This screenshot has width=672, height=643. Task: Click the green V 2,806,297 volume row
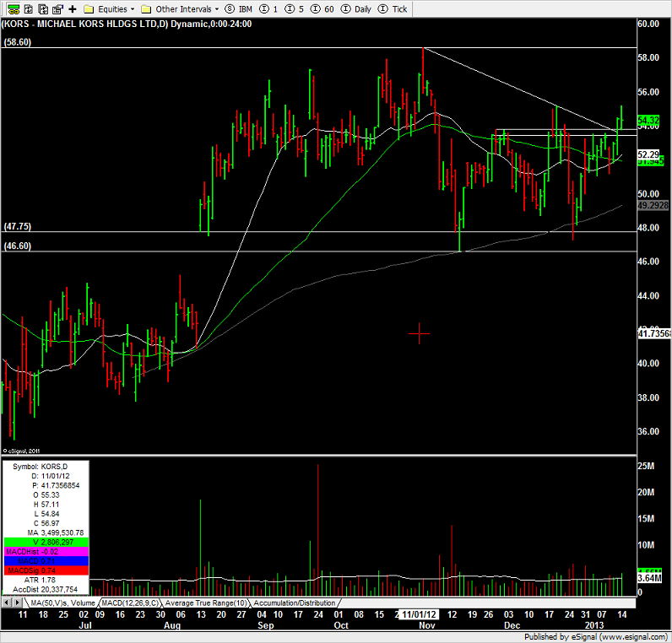[x=46, y=543]
